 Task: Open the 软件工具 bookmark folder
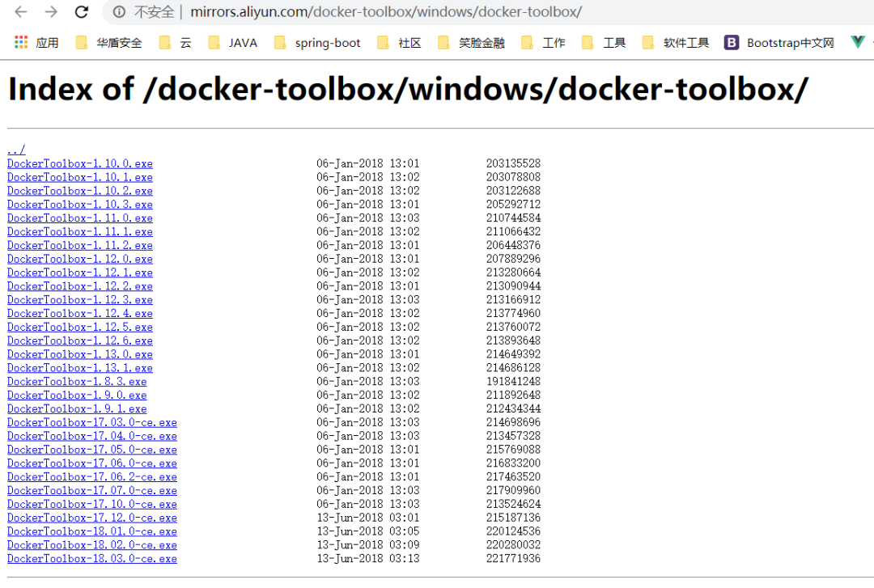(676, 42)
